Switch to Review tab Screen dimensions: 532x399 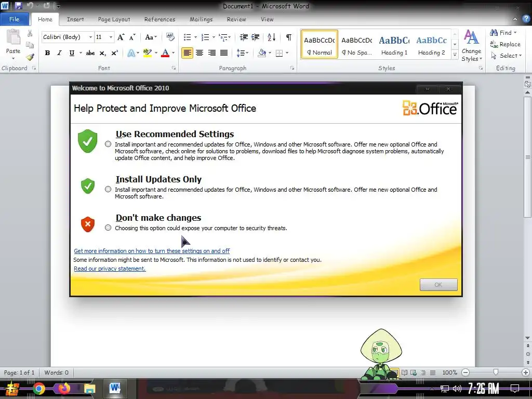[x=236, y=19]
